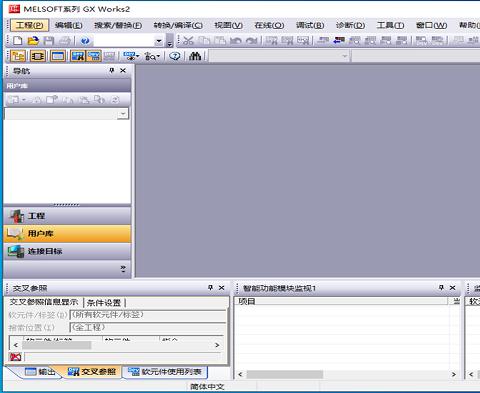
Task: Pin the 智能功能模块监视1 panel
Action: pyautogui.click(x=441, y=288)
